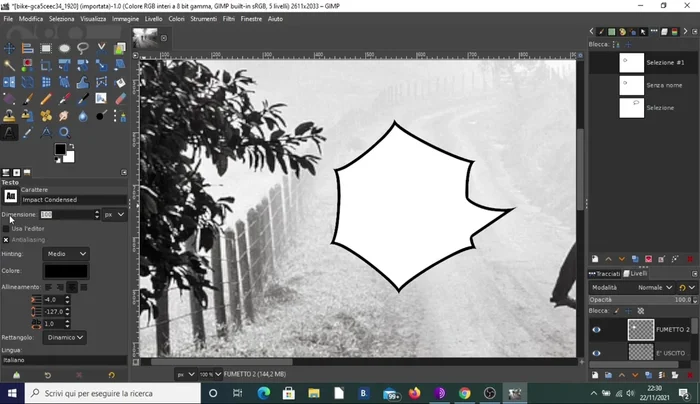Select the Ellipse Select tool
Screen dimensions: 700x404
coord(64,48)
